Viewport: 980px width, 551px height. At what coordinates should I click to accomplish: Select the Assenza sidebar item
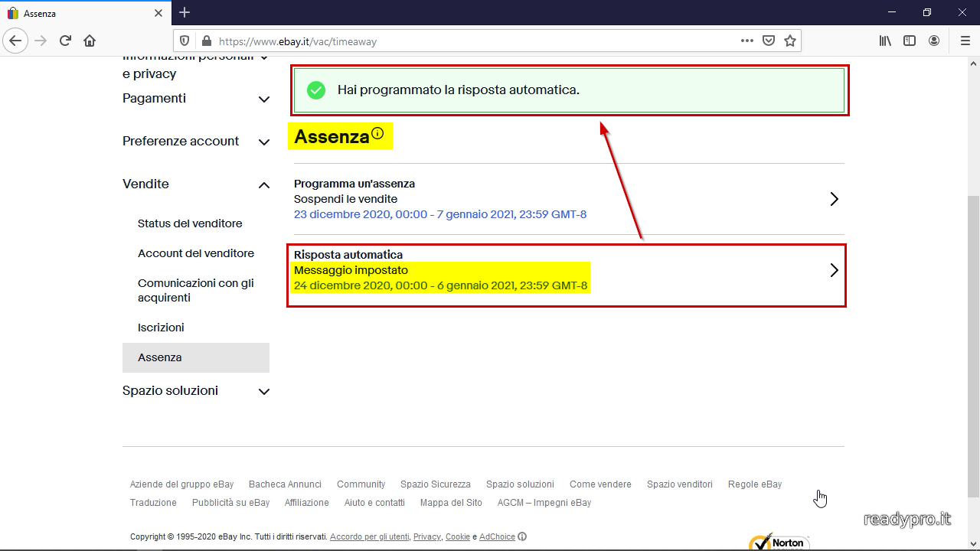click(196, 357)
